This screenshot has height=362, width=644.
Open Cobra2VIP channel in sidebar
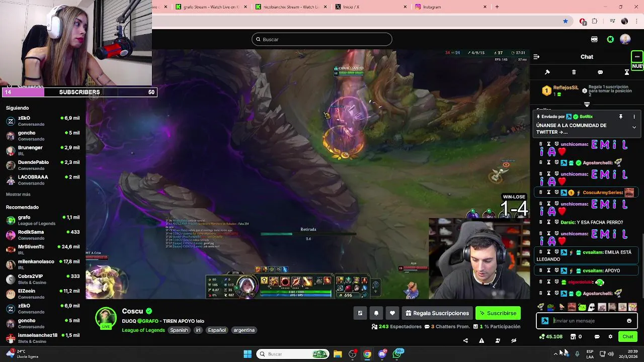[x=43, y=279]
